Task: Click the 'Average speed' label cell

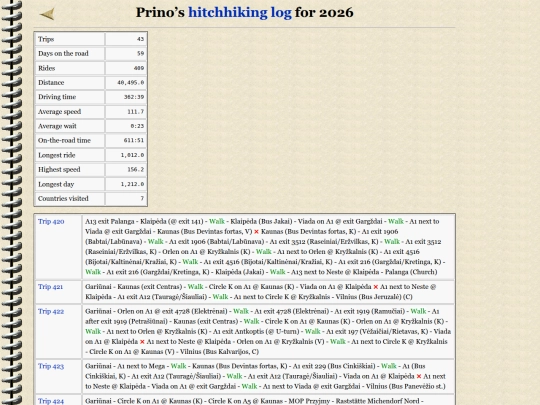Action: coord(70,112)
